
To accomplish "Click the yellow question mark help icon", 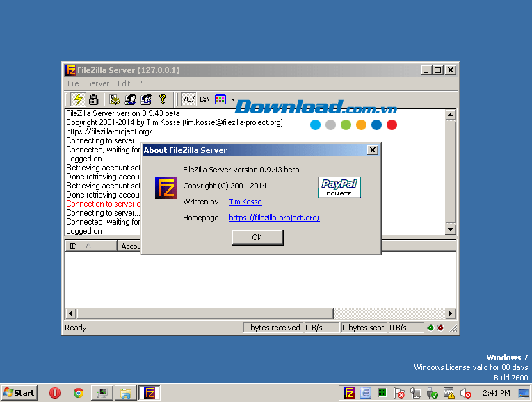I will [x=163, y=99].
